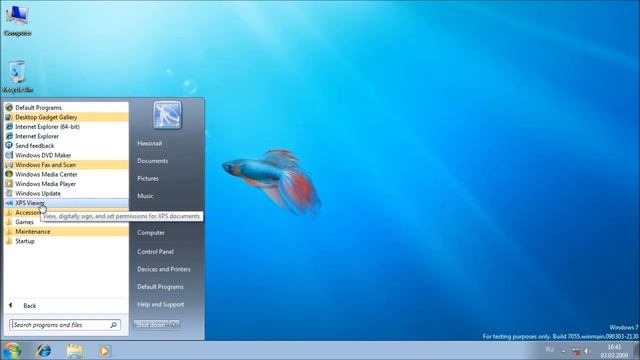Go Back to the main Start menu
Image resolution: width=640 pixels, height=360 pixels.
[30, 306]
